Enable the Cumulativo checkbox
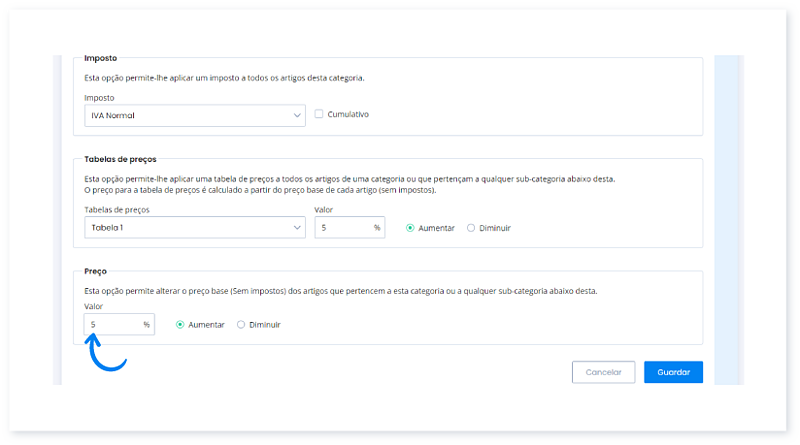 [319, 114]
